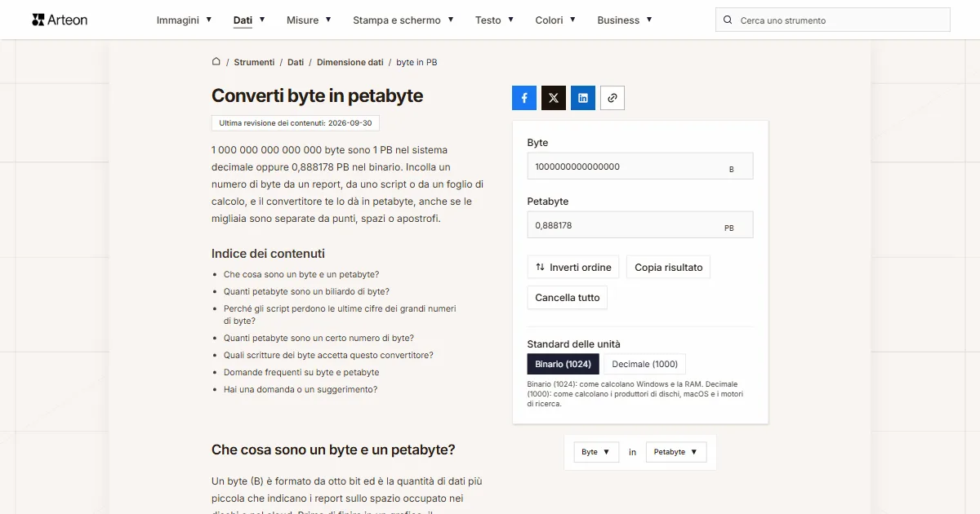Open the Strumenti breadcrumb link
The height and width of the screenshot is (514, 980).
click(254, 62)
